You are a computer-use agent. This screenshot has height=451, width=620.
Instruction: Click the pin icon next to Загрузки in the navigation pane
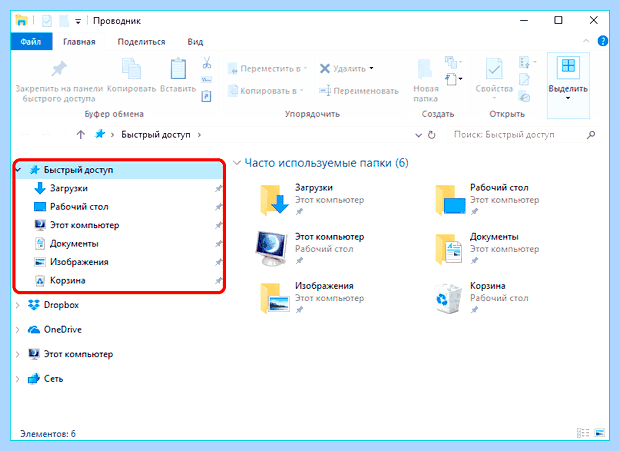pyautogui.click(x=218, y=189)
